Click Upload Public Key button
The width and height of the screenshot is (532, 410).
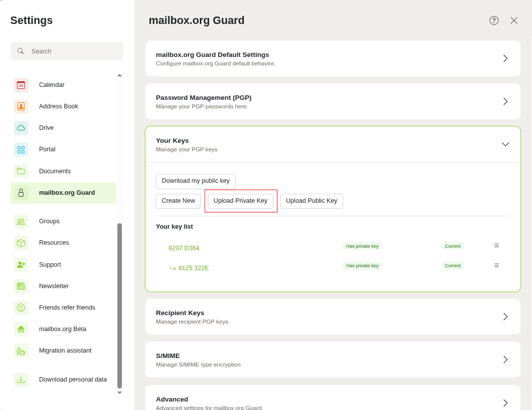[x=312, y=201]
